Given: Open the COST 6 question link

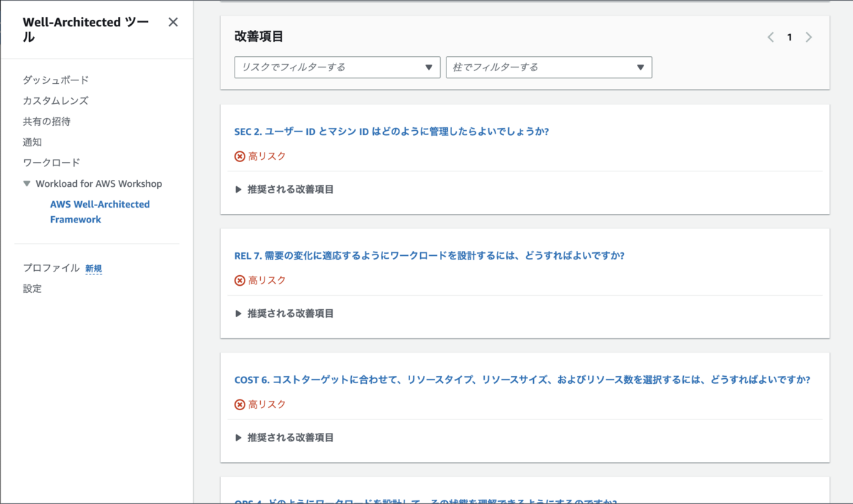Looking at the screenshot, I should click(x=522, y=380).
